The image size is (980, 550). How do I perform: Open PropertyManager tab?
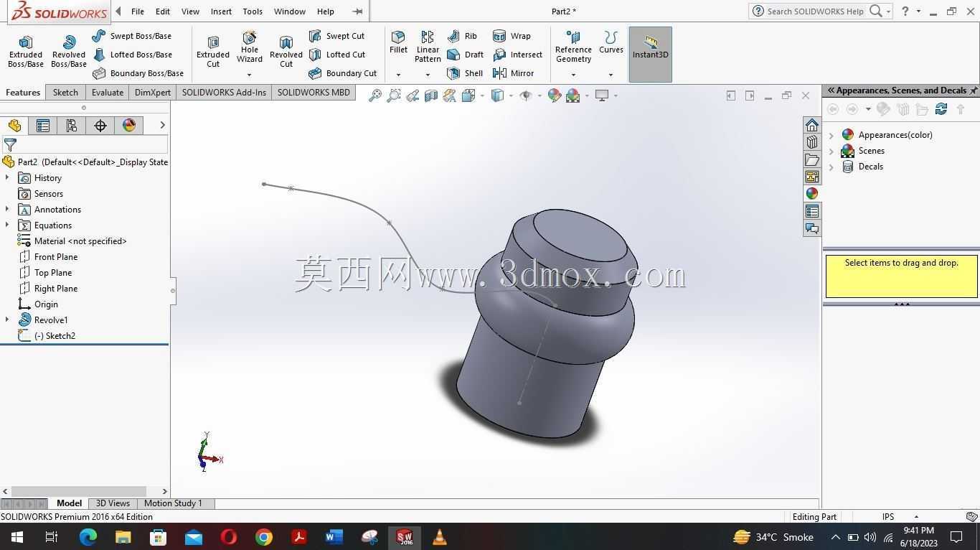click(43, 126)
